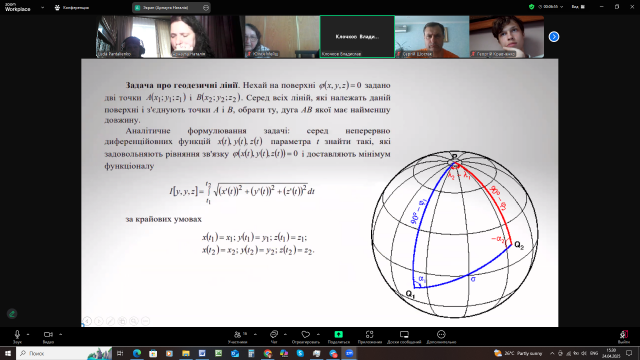Mute the microphone with the Звук button
The image size is (640, 360).
click(17, 337)
